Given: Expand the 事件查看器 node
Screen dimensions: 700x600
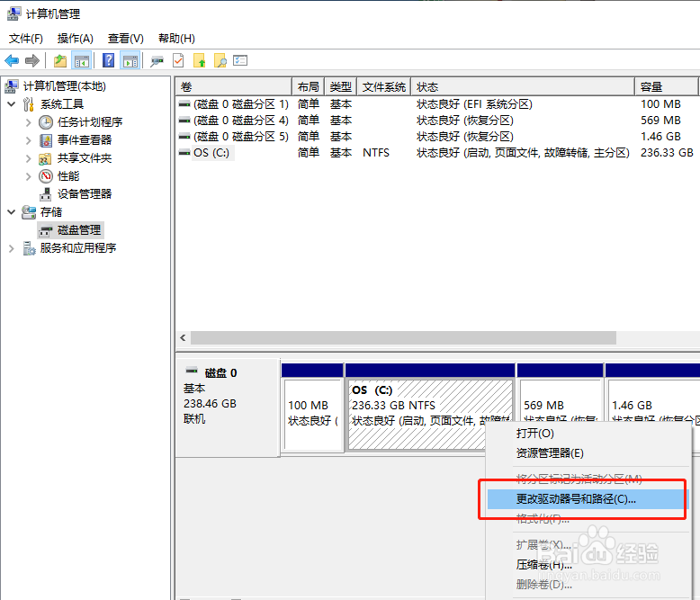Looking at the screenshot, I should [29, 140].
